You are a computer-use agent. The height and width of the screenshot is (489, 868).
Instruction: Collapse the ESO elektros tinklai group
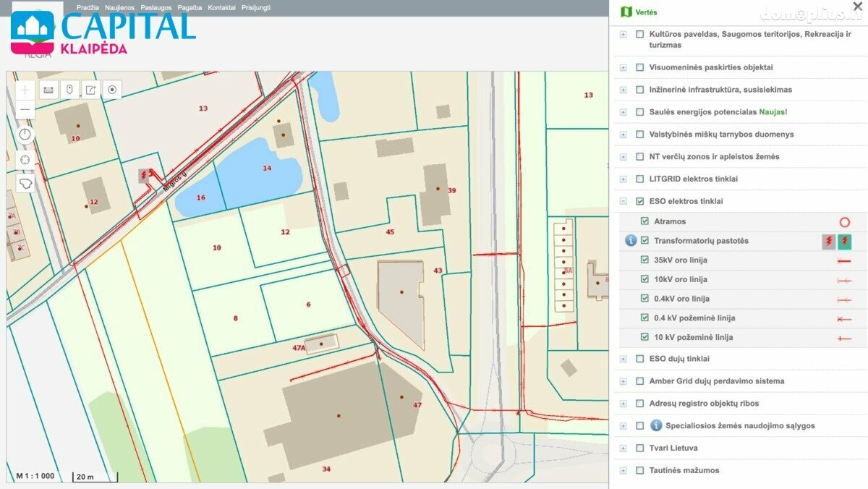point(623,202)
